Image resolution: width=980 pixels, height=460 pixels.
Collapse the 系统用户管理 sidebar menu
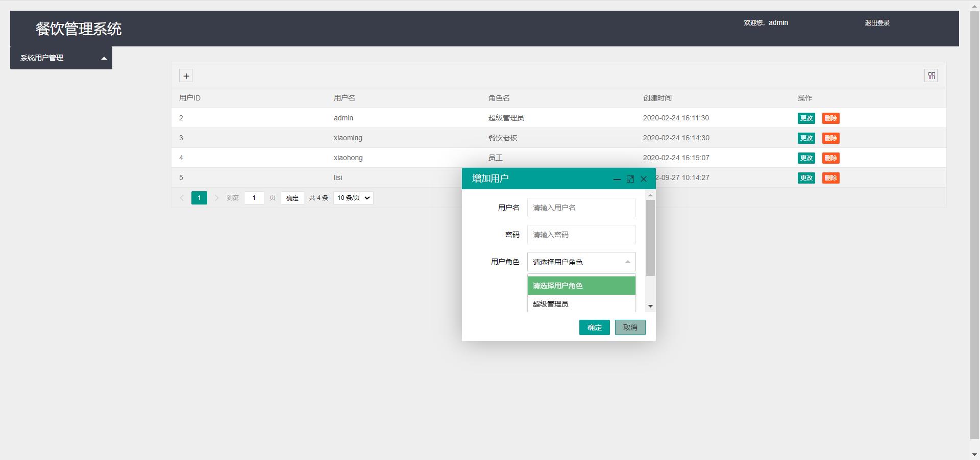[61, 58]
